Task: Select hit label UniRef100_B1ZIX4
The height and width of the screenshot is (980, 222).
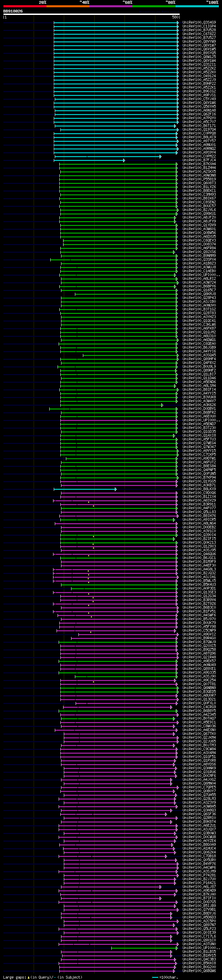Action: point(199,497)
